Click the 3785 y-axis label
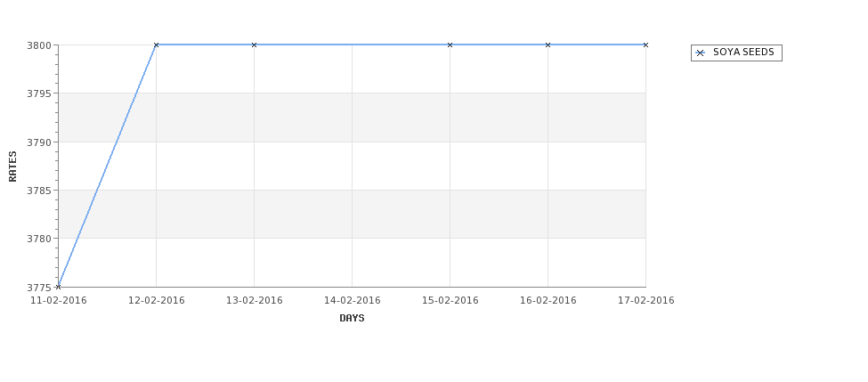The height and width of the screenshot is (382, 868). [x=39, y=191]
